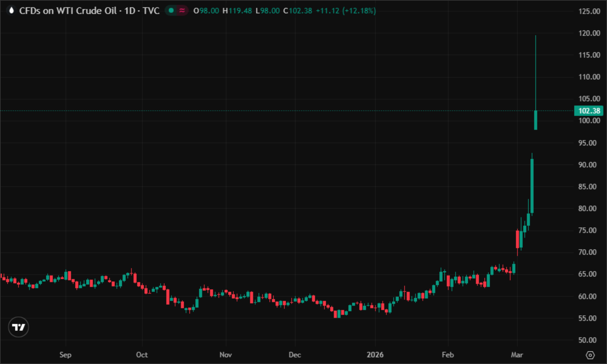
Task: Click the TradingView logo icon
Action: [x=18, y=327]
